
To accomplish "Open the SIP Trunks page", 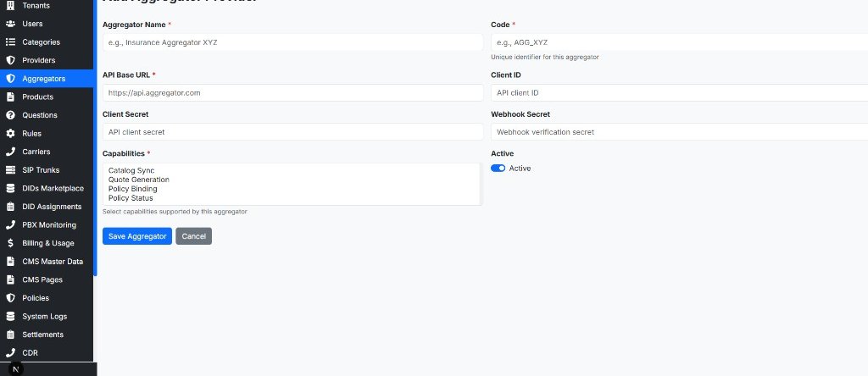I will click(x=47, y=169).
